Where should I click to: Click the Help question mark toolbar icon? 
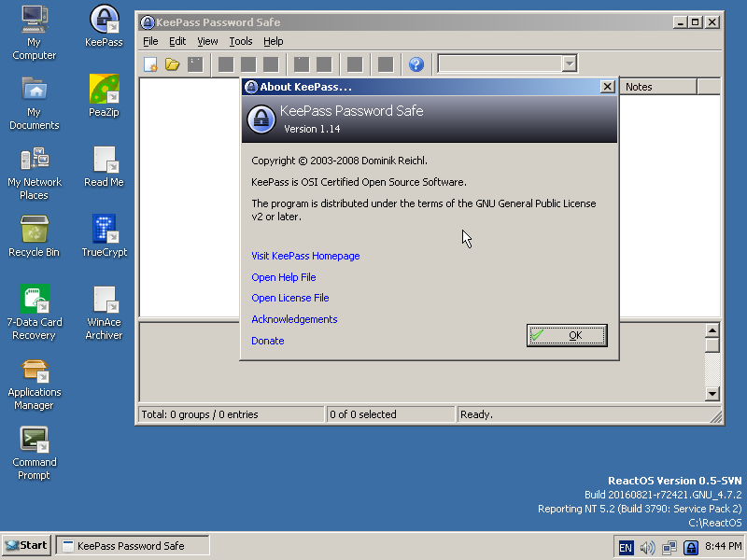416,63
